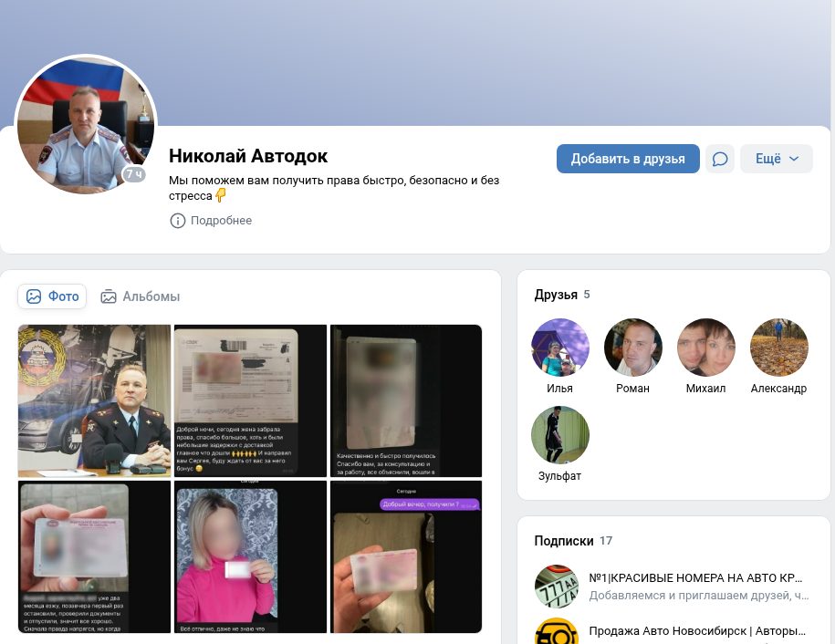Click the albums icon in Альбомы tab
This screenshot has width=835, height=644.
click(109, 296)
